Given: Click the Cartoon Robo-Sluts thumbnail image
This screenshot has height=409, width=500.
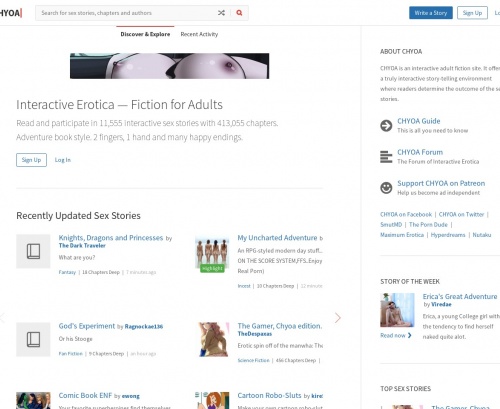Looking at the screenshot, I should pyautogui.click(x=212, y=400).
